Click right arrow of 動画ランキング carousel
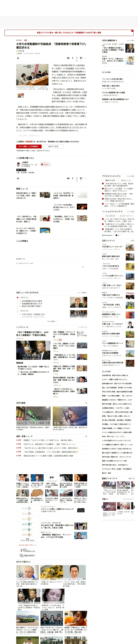Viewport: 138px width, 644px height. [x=133, y=485]
